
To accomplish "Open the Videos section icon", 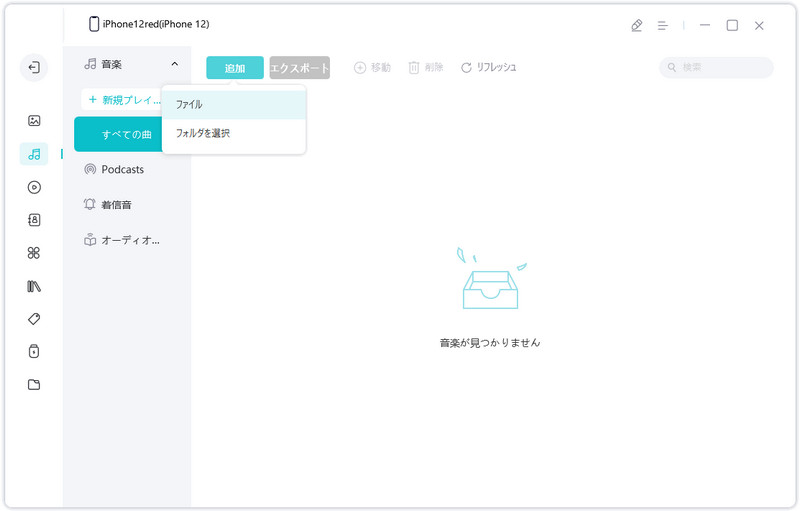I will (x=34, y=187).
